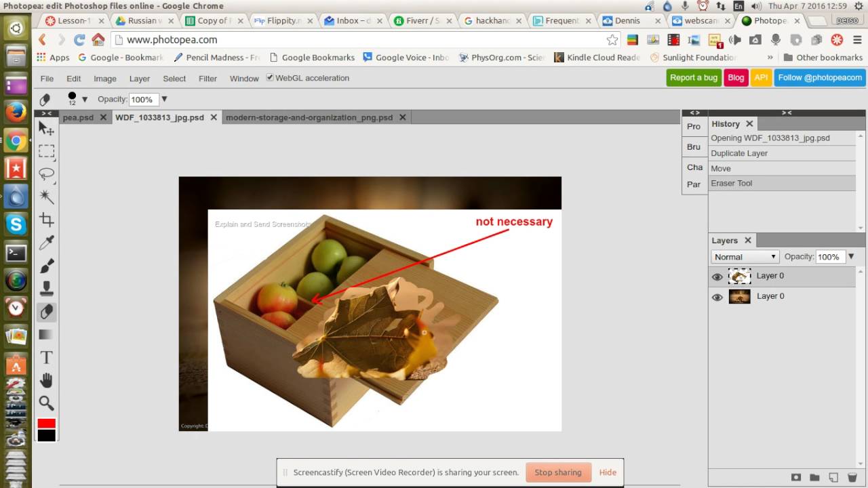Select the Crop tool

click(46, 220)
